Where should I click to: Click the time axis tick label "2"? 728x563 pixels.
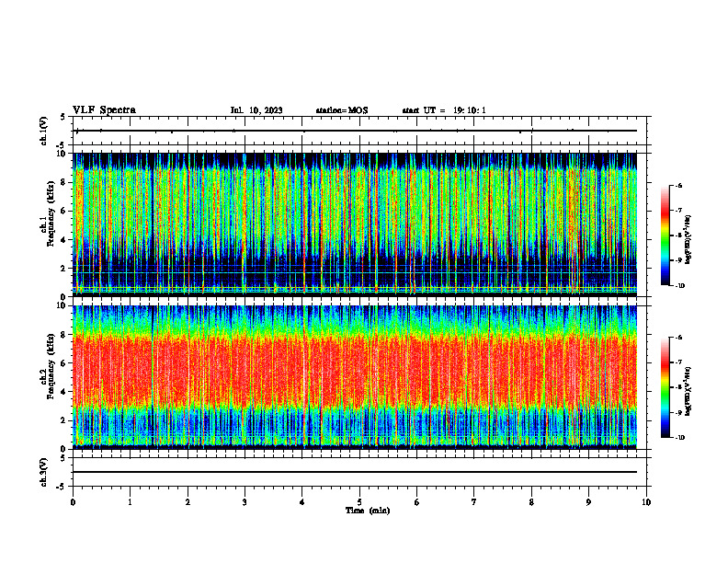tap(188, 502)
